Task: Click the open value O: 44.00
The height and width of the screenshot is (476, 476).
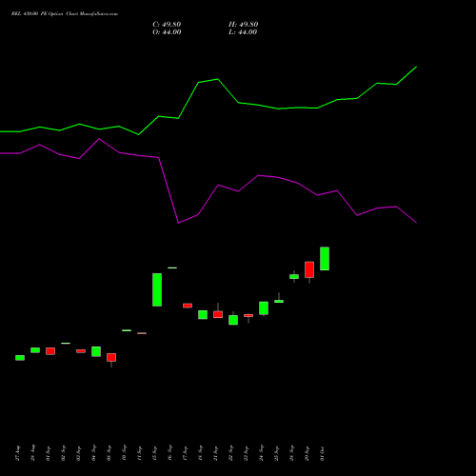Action: (167, 32)
